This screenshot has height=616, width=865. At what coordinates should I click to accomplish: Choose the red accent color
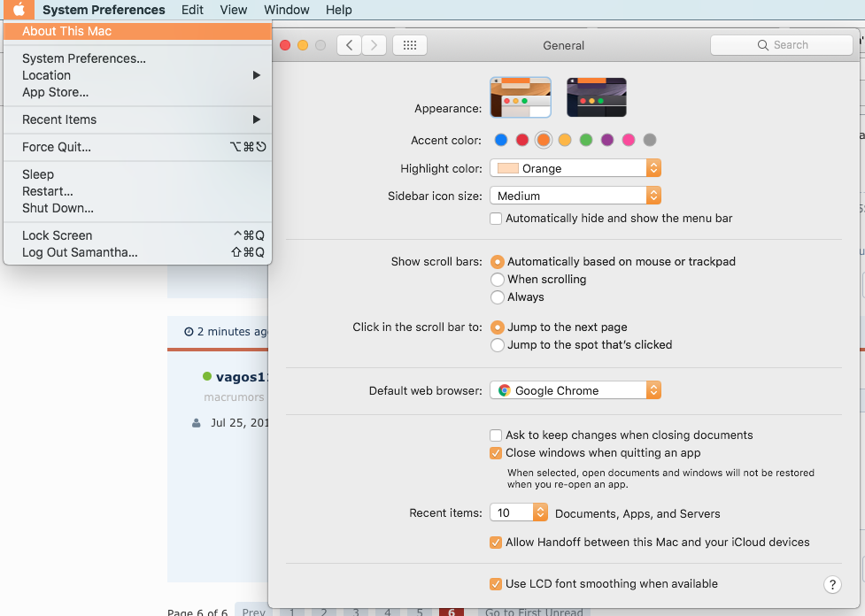coord(521,140)
